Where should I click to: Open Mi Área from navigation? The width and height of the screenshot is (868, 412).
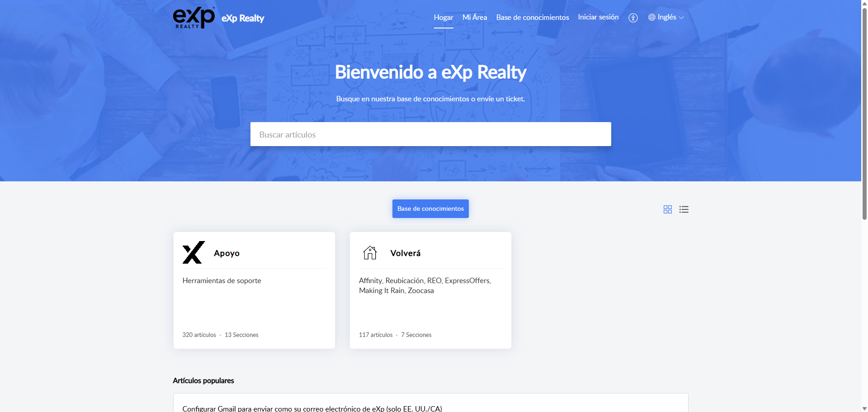[x=474, y=17]
